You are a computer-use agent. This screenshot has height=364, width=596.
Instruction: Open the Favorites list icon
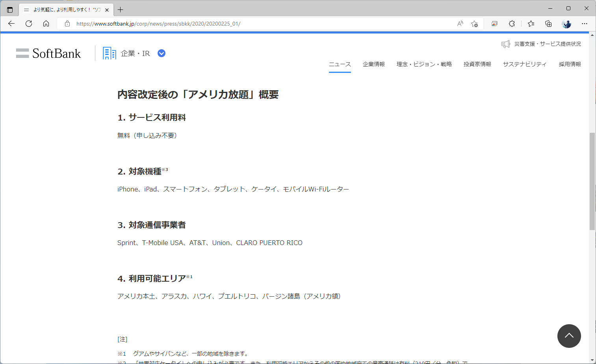[531, 24]
